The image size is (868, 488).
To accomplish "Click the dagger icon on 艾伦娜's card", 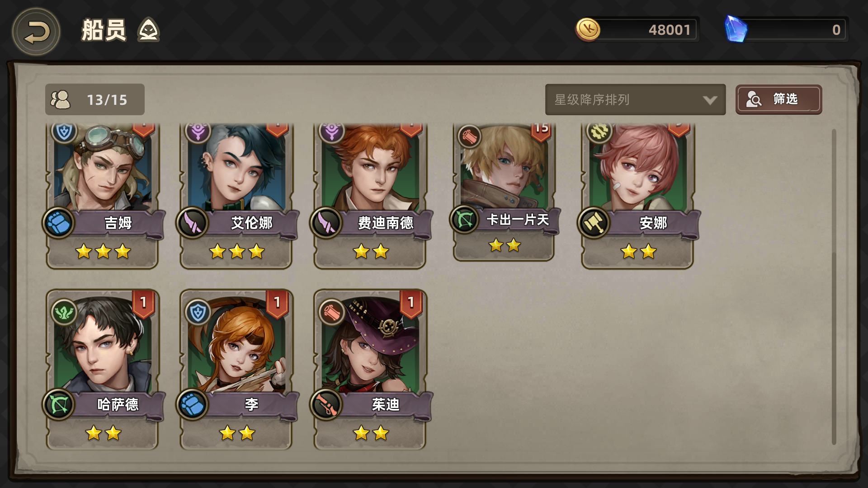I will click(192, 223).
